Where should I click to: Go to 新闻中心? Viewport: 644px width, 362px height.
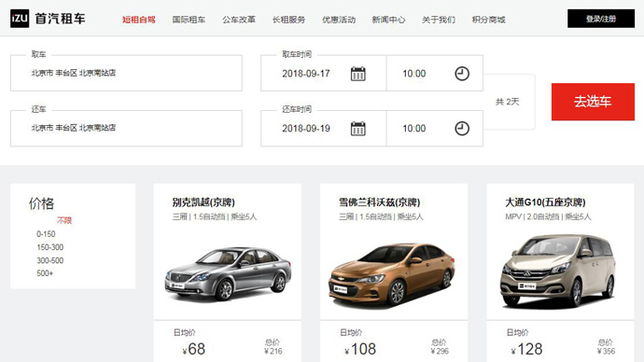tap(388, 20)
